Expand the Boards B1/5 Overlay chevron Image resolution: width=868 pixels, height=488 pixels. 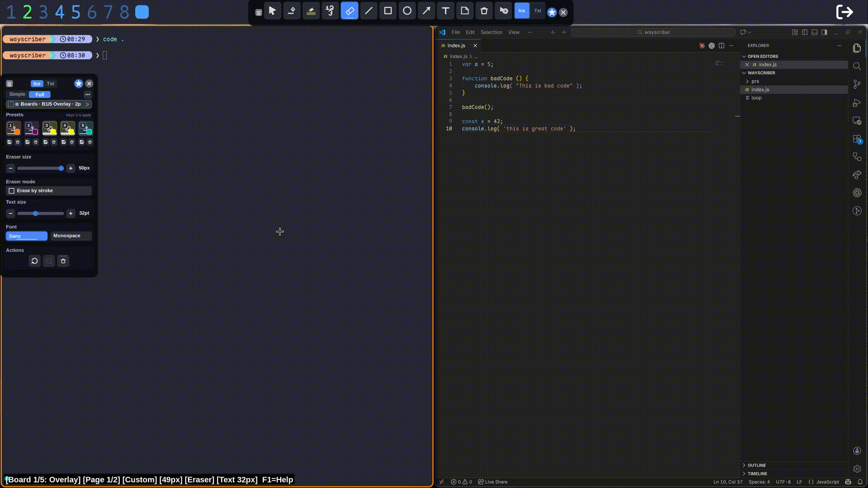(x=87, y=104)
